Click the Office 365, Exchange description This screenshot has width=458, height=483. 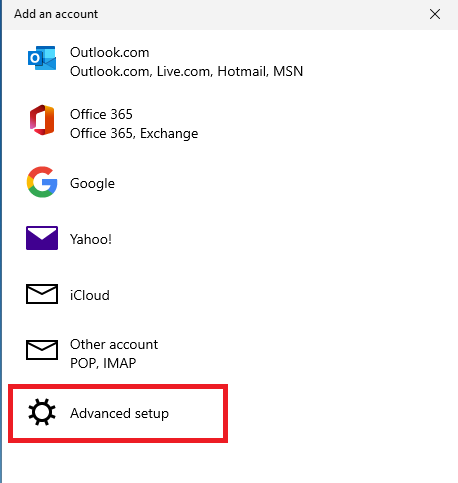click(x=134, y=133)
